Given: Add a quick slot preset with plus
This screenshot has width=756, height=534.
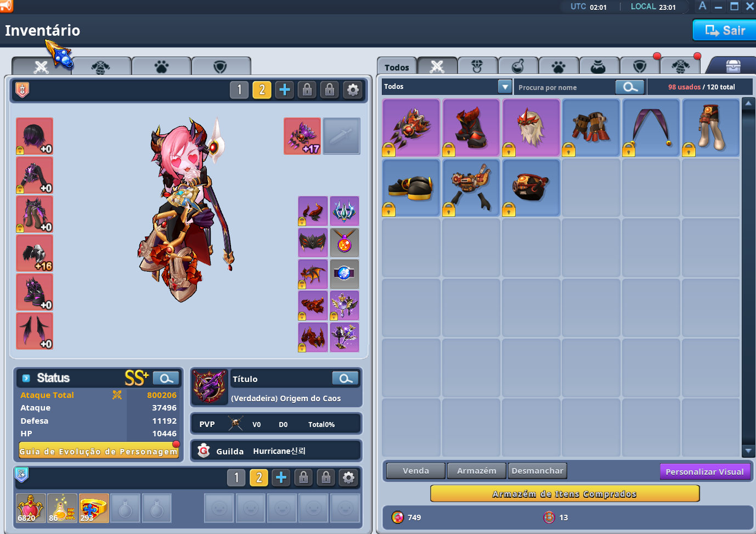Looking at the screenshot, I should click(x=281, y=477).
